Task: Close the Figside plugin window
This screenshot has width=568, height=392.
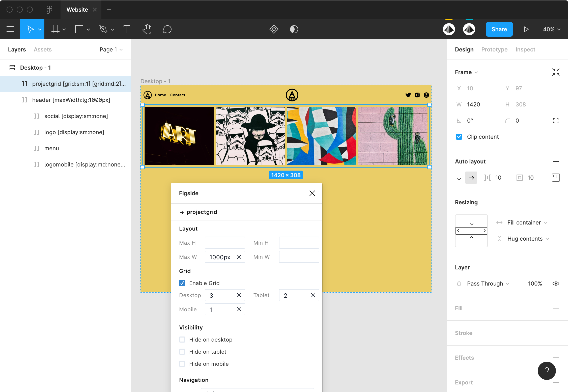Action: coord(312,193)
